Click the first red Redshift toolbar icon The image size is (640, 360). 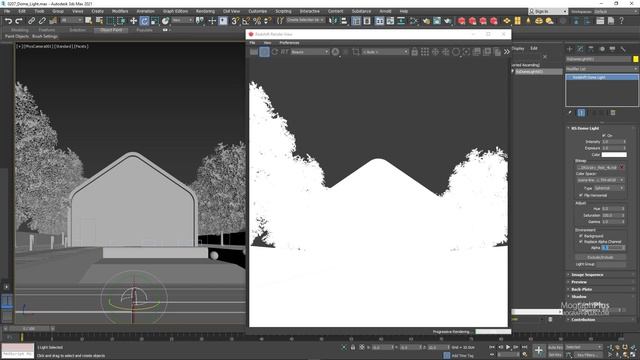pos(462,21)
